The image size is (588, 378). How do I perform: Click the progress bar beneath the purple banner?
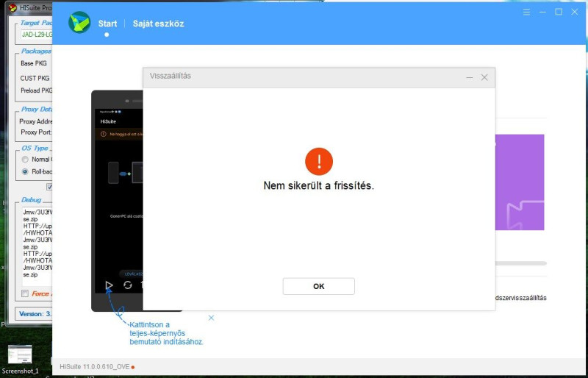point(521,263)
